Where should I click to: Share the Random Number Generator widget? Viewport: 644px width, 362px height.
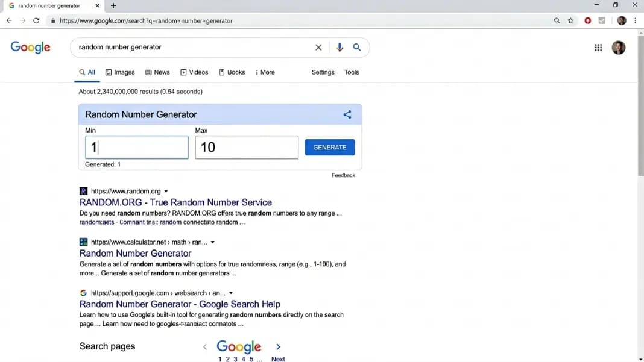tap(347, 114)
